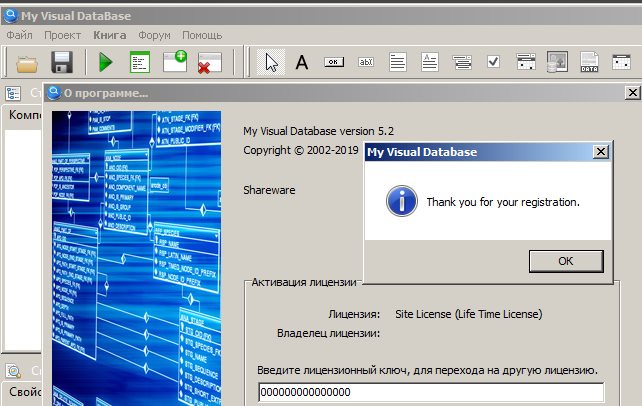Open the Помощь menu
This screenshot has height=406, width=642.
[202, 35]
